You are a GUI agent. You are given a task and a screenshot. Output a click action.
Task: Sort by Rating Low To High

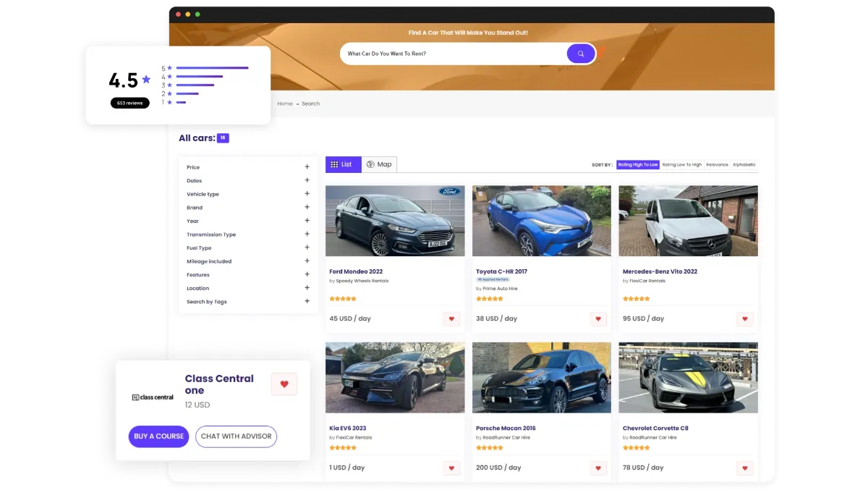point(682,164)
